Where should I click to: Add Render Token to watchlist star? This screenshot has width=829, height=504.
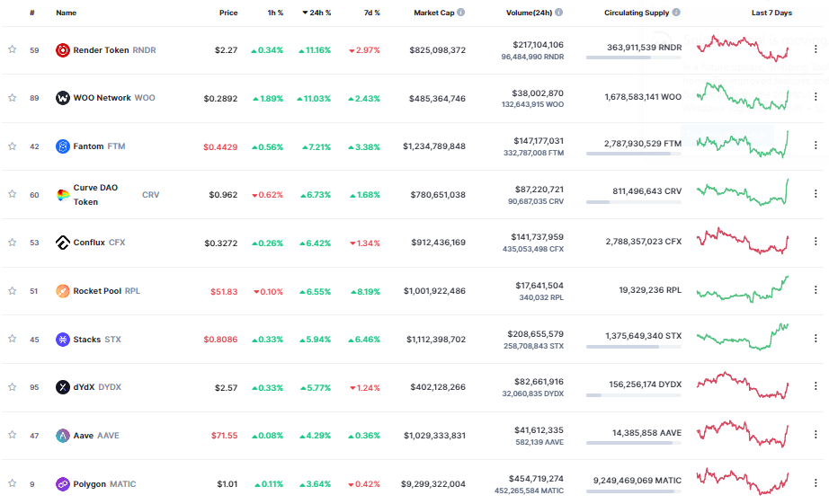[13, 49]
